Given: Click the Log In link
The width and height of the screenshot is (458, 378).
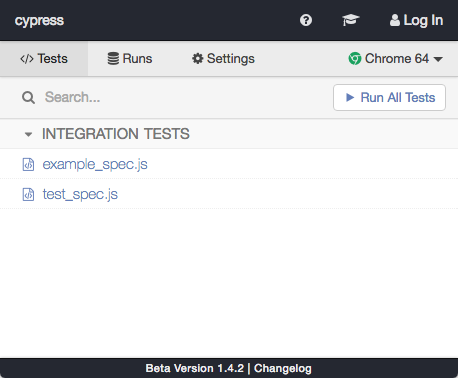Looking at the screenshot, I should coord(416,20).
